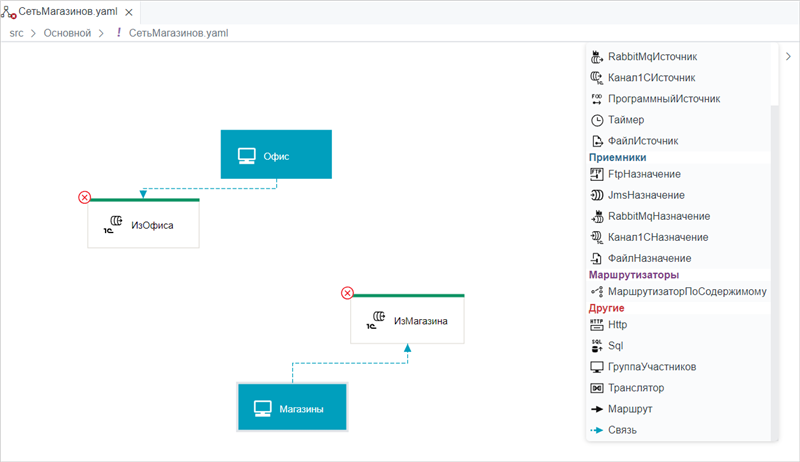Pick the Канал1СНазначение icon

click(x=596, y=237)
